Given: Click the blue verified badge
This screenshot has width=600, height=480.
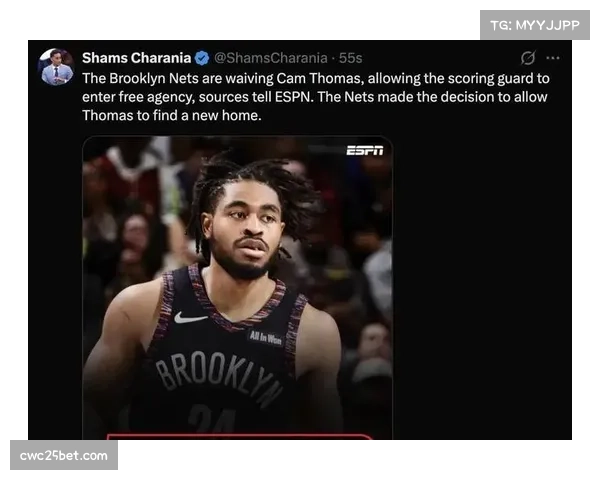Looking at the screenshot, I should click(202, 58).
